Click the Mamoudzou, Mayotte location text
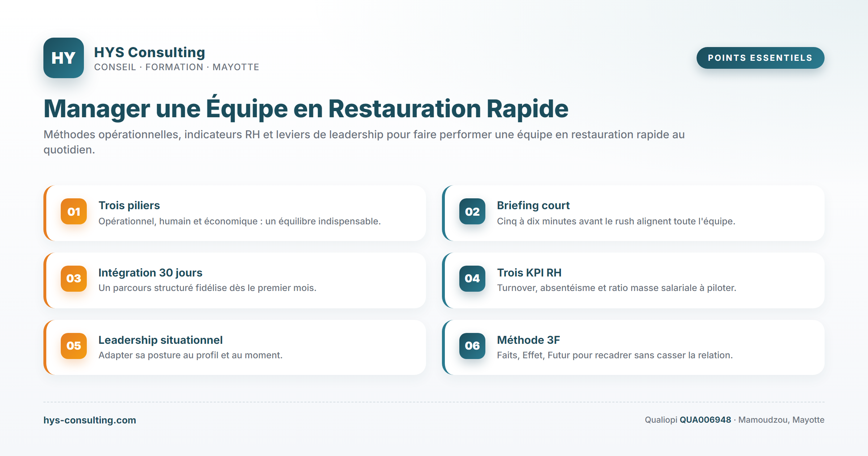868x456 pixels. pyautogui.click(x=781, y=420)
